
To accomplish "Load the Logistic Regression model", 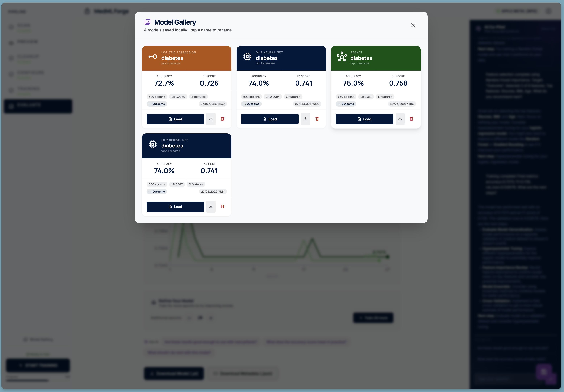I will [175, 119].
